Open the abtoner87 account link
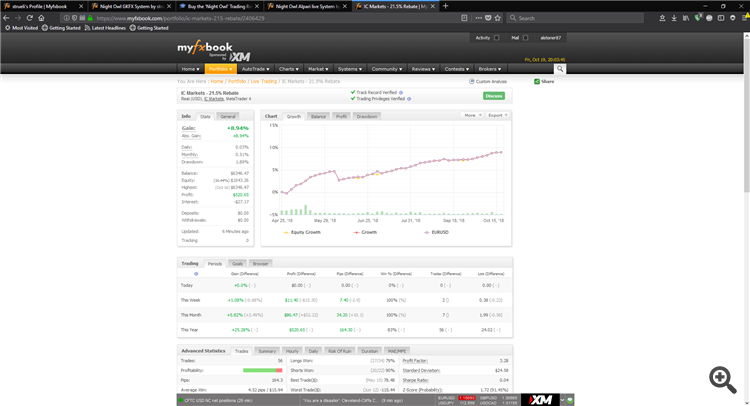 click(551, 38)
